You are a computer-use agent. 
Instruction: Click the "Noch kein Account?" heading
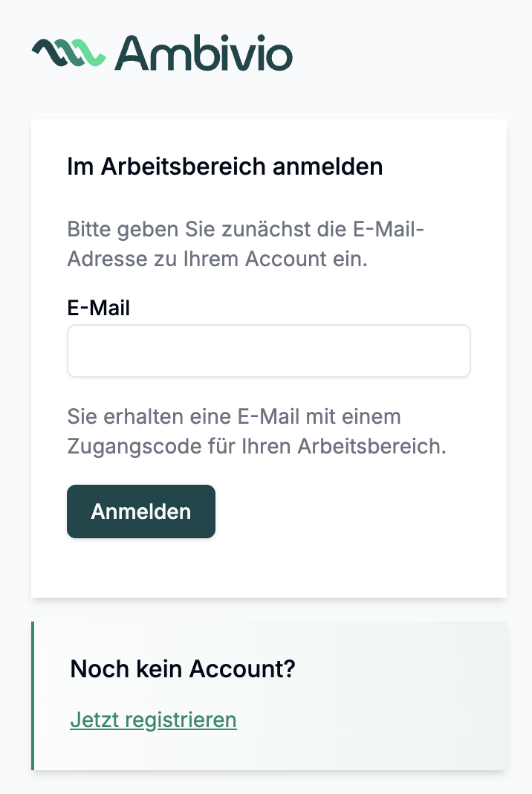pyautogui.click(x=182, y=669)
